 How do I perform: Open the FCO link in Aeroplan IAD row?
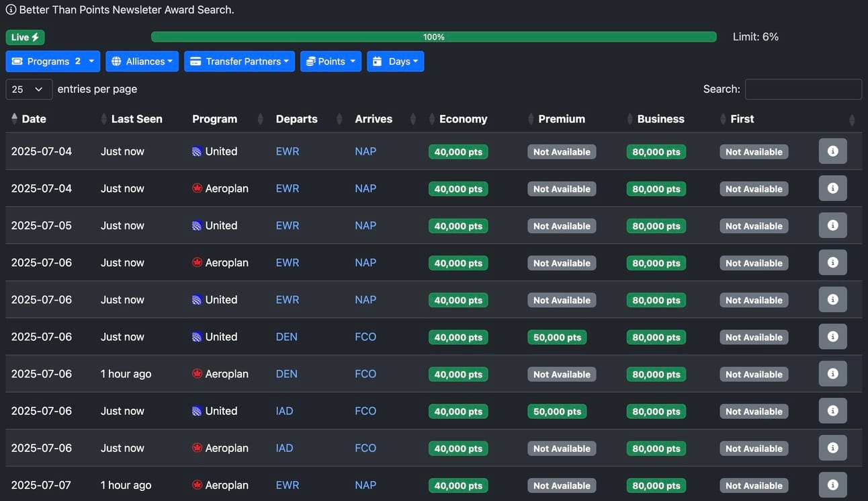tap(365, 447)
